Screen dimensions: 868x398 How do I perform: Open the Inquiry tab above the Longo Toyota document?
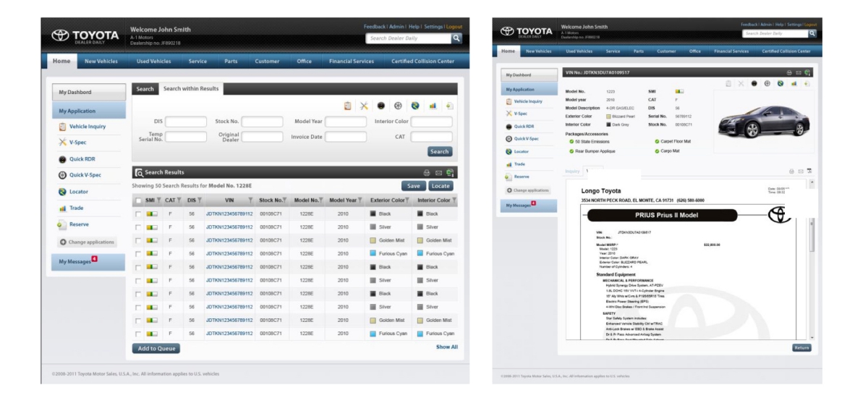point(573,172)
